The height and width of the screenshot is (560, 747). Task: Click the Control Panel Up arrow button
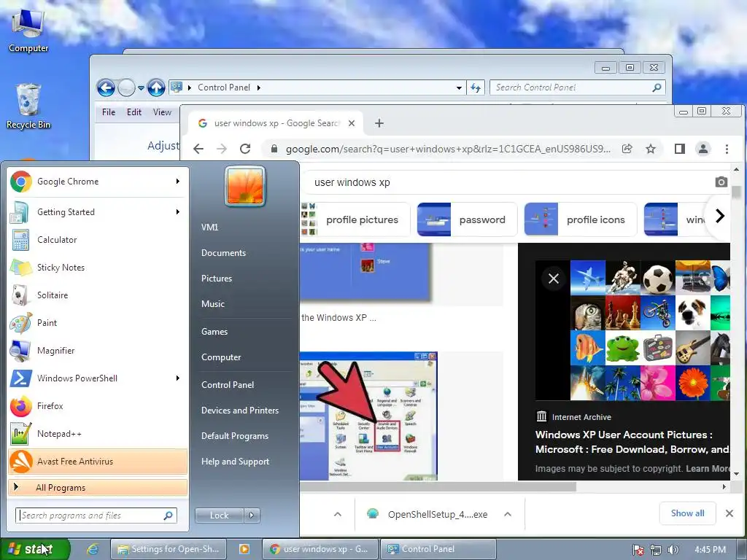click(x=156, y=87)
